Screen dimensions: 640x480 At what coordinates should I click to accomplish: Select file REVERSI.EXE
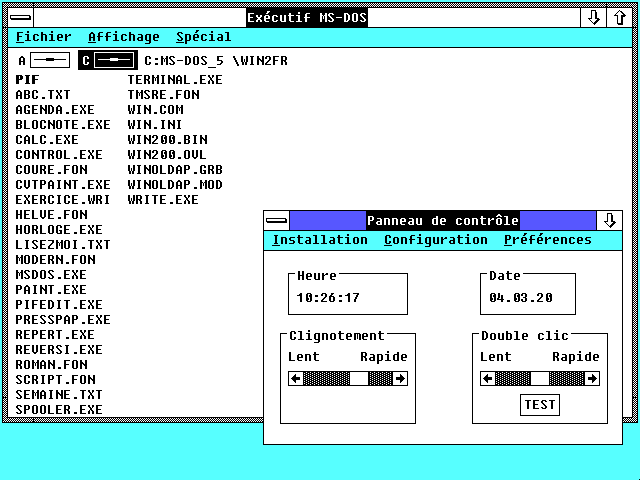coord(59,350)
